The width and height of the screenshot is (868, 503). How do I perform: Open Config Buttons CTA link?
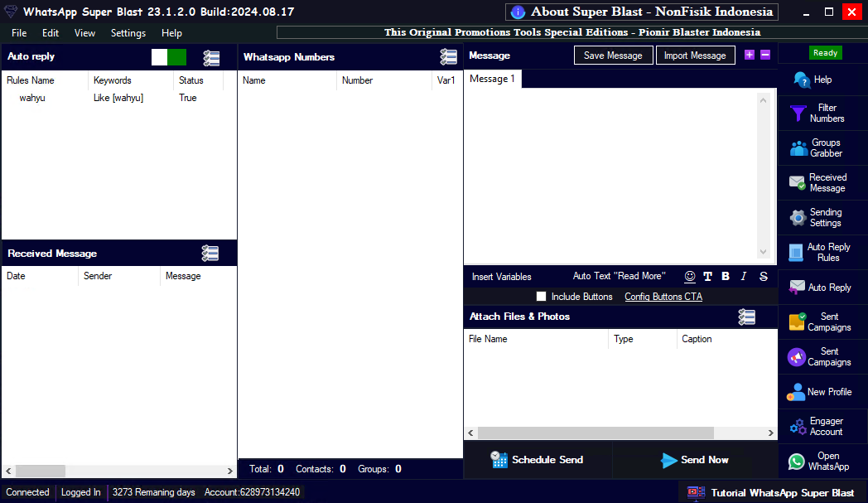click(x=663, y=297)
